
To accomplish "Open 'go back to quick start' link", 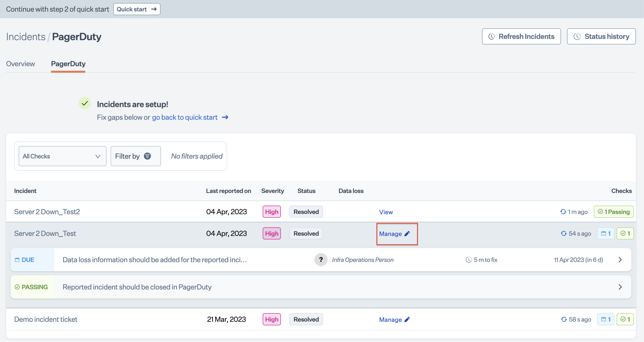I will click(x=185, y=117).
